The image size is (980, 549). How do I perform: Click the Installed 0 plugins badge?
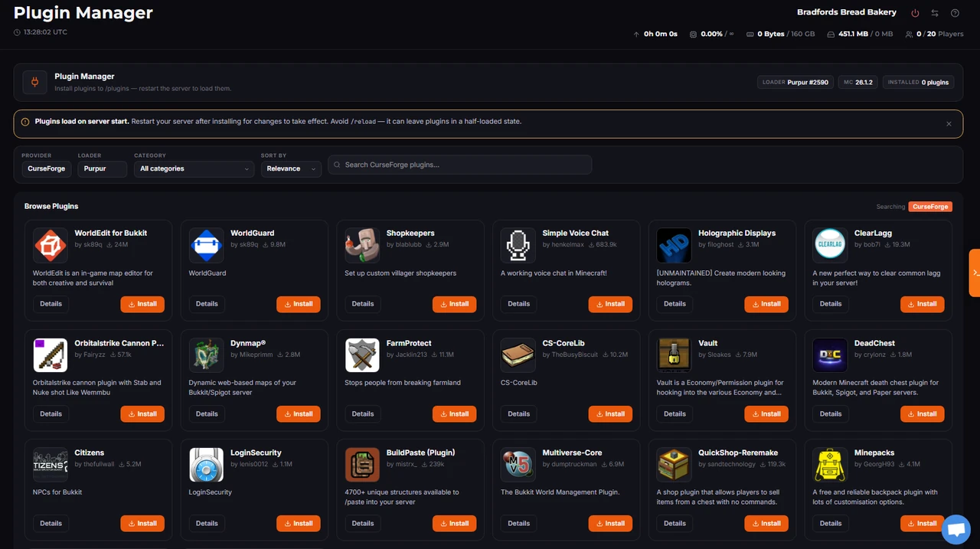click(x=918, y=82)
